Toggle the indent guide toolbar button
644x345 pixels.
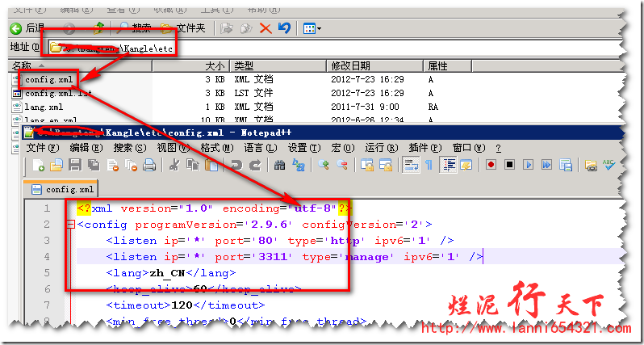click(448, 166)
